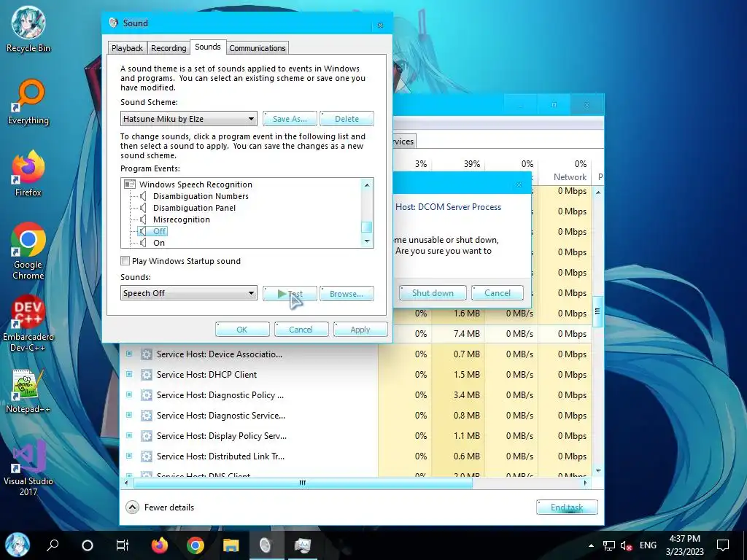This screenshot has width=747, height=560.
Task: Click the gear icon of Service Host: Display Policy
Action: click(x=146, y=436)
